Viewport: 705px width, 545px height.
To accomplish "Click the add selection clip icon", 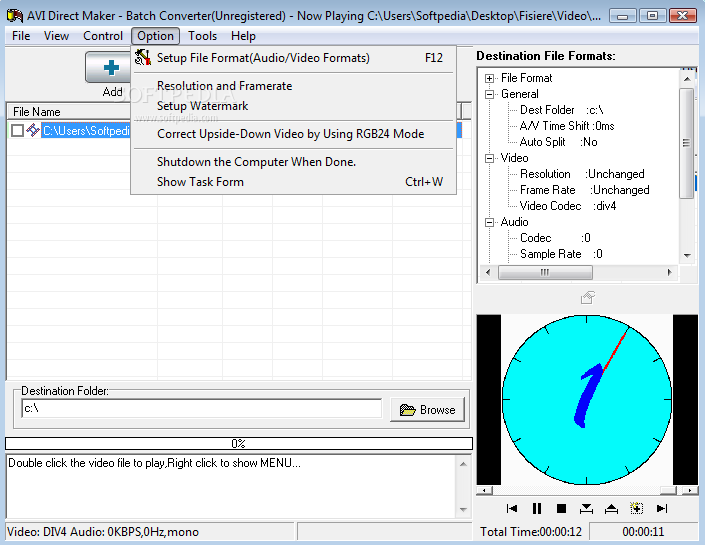I will point(636,509).
